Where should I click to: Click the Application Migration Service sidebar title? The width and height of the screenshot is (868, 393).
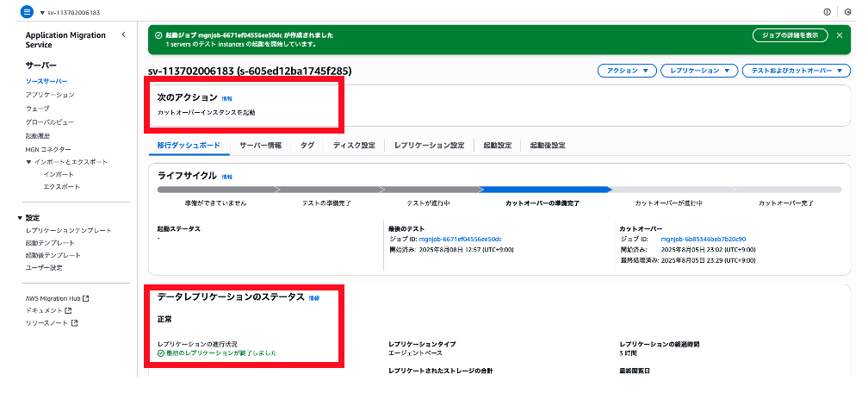(65, 40)
